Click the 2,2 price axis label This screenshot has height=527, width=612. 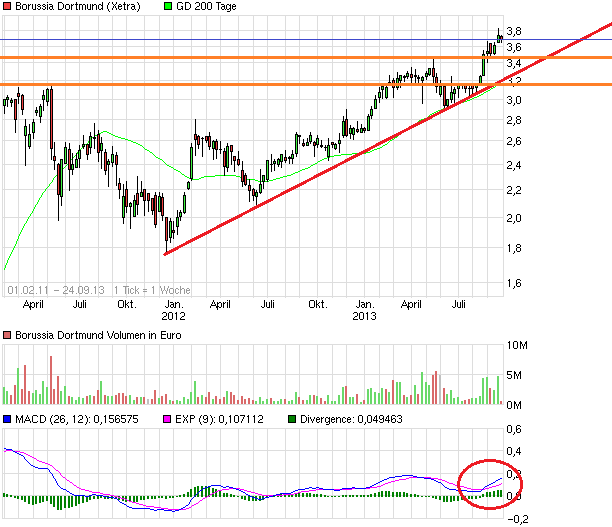click(x=514, y=191)
